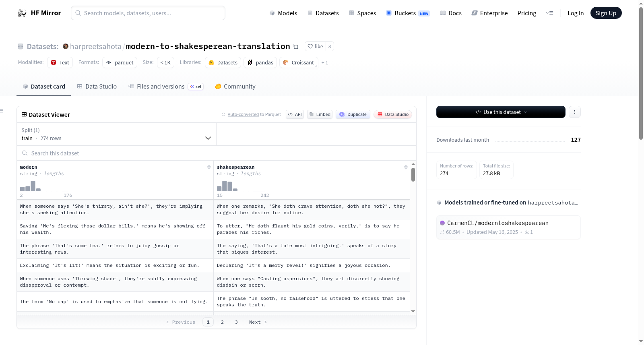This screenshot has width=644, height=345.
Task: Click the Datasets cylinder icon beside the title
Action: point(21,47)
